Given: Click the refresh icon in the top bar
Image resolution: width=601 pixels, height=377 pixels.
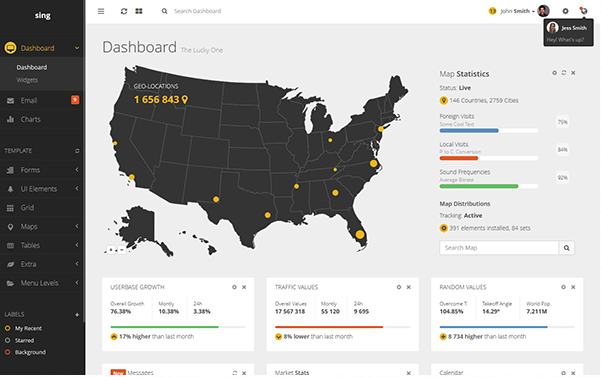Looking at the screenshot, I should 124,11.
